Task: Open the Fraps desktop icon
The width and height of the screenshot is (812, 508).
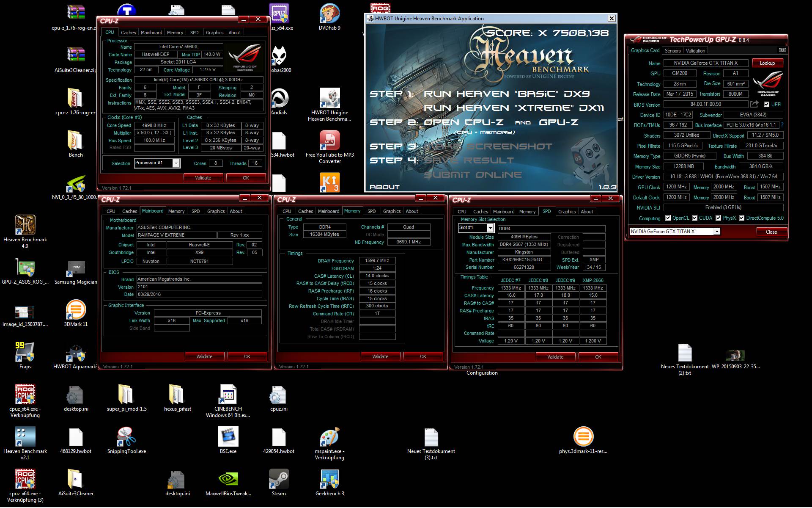Action: coord(25,352)
